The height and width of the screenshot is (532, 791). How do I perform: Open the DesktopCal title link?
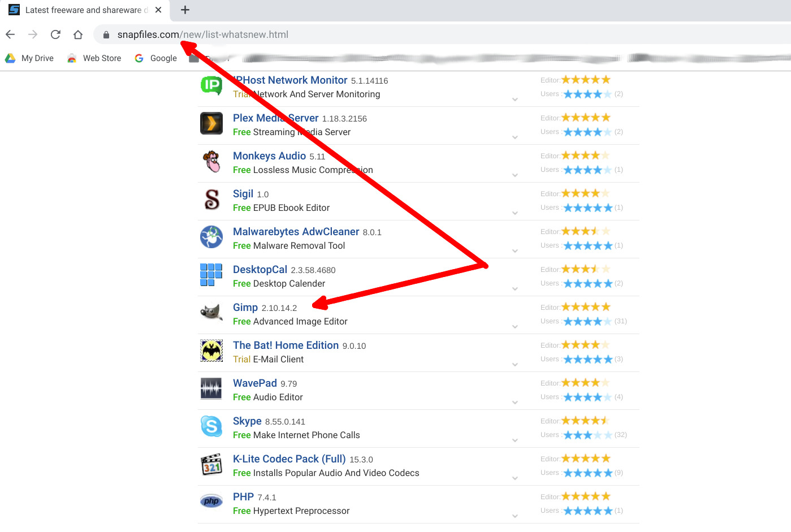point(260,270)
